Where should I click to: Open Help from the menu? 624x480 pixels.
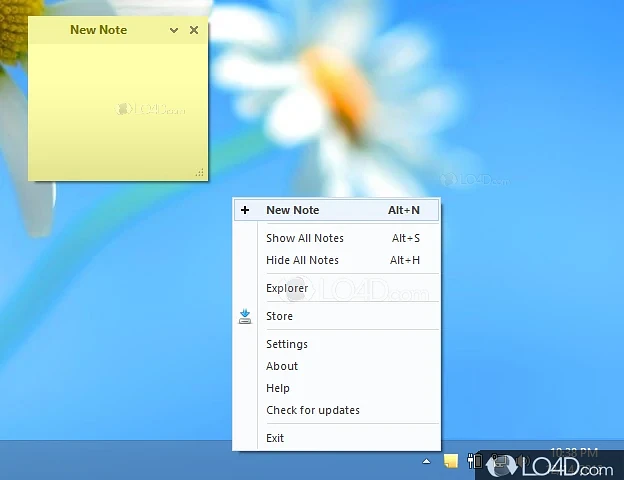pyautogui.click(x=278, y=388)
